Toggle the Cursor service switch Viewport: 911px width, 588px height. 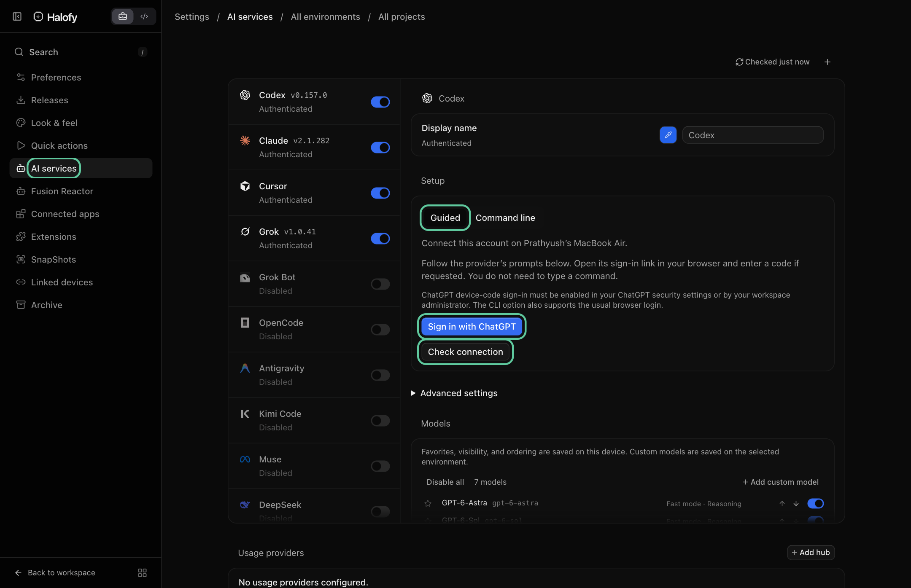(380, 193)
